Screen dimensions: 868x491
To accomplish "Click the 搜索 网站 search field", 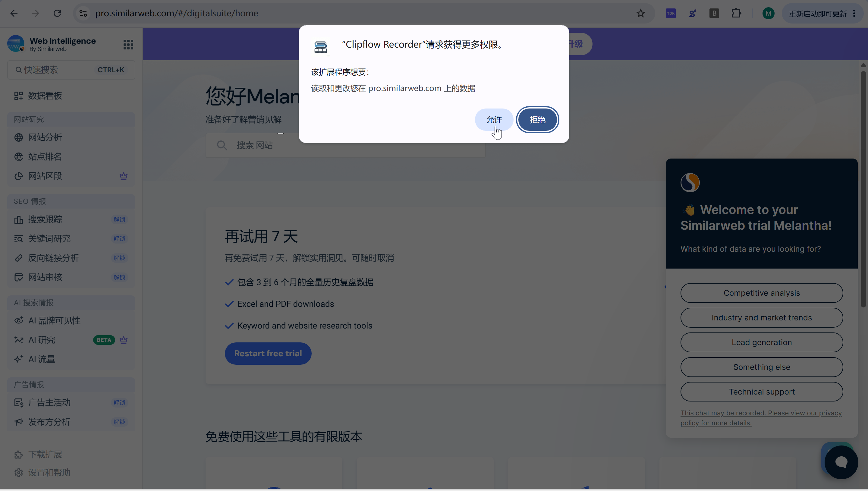I will [x=345, y=145].
